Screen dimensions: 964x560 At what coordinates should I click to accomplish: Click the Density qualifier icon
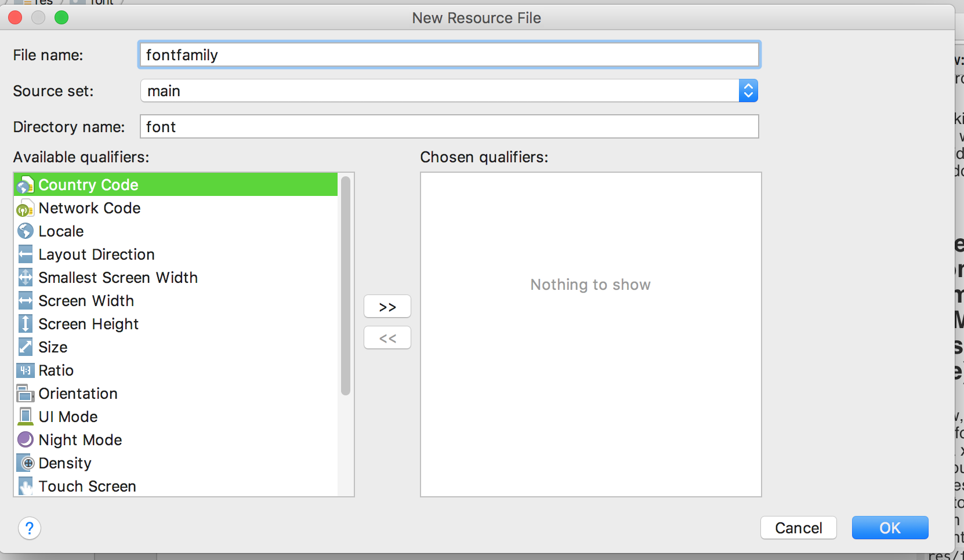pos(25,463)
